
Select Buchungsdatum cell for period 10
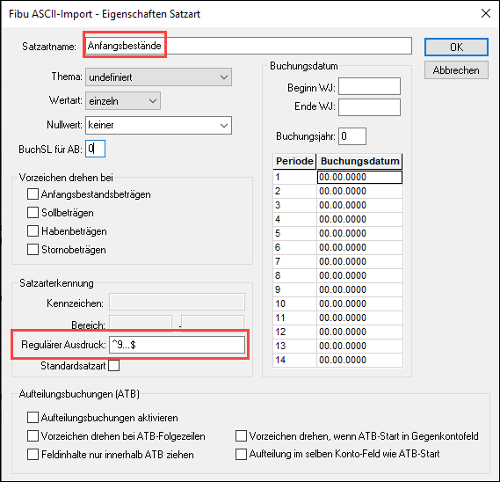click(359, 304)
